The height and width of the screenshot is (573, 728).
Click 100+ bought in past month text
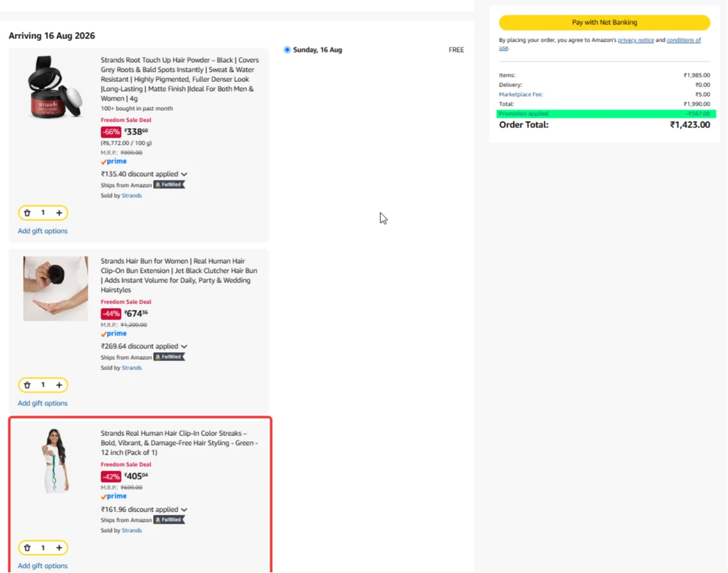(136, 108)
